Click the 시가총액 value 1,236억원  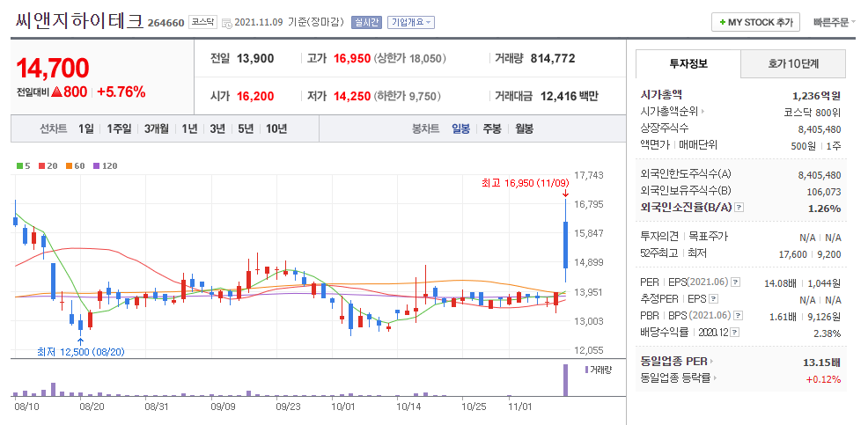pos(817,96)
